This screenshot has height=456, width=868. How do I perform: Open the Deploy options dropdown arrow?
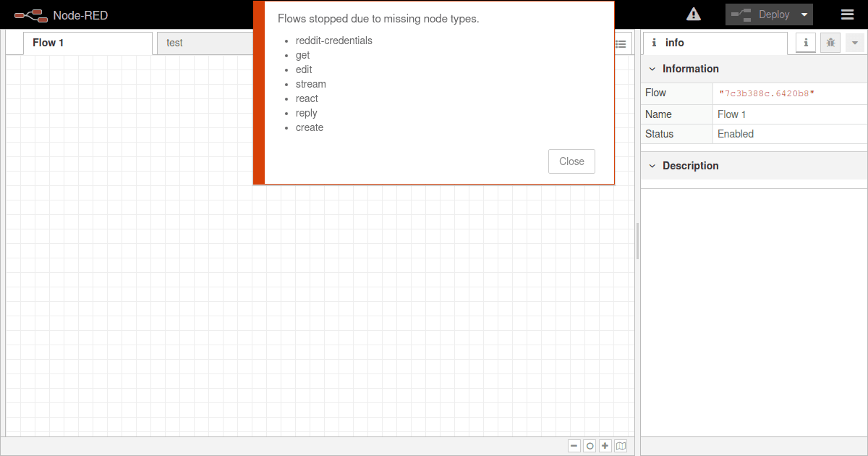[804, 14]
